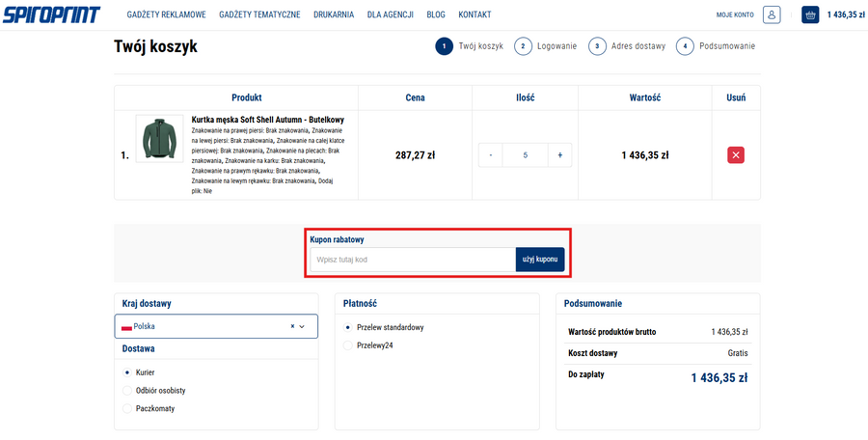Click the green jacket product thumbnail
Viewport: 868px width, 440px height.
click(158, 140)
